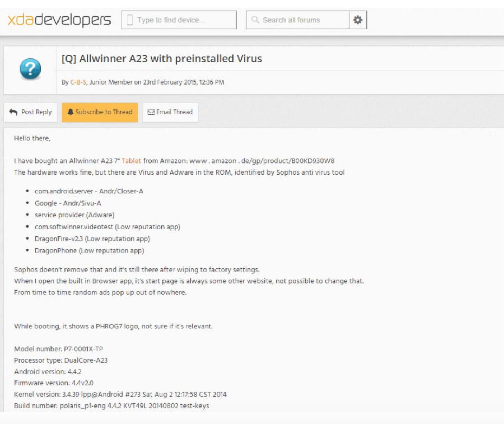Click the bell icon on Subscribe button
504x424 pixels.
[x=70, y=112]
